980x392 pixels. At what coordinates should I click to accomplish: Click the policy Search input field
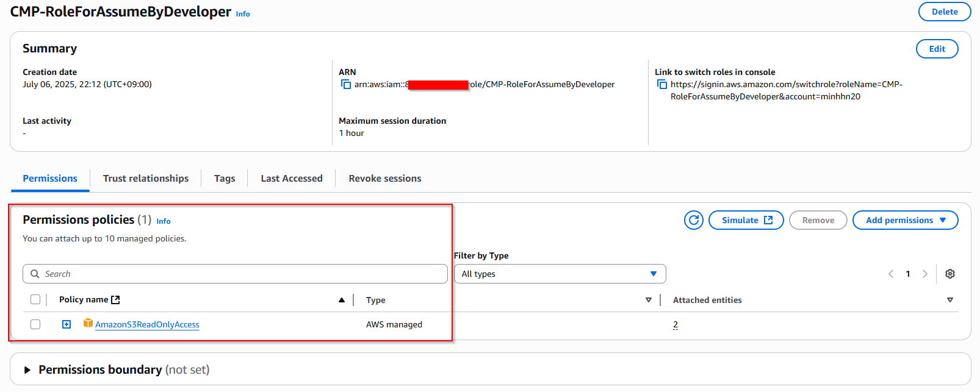[x=235, y=274]
